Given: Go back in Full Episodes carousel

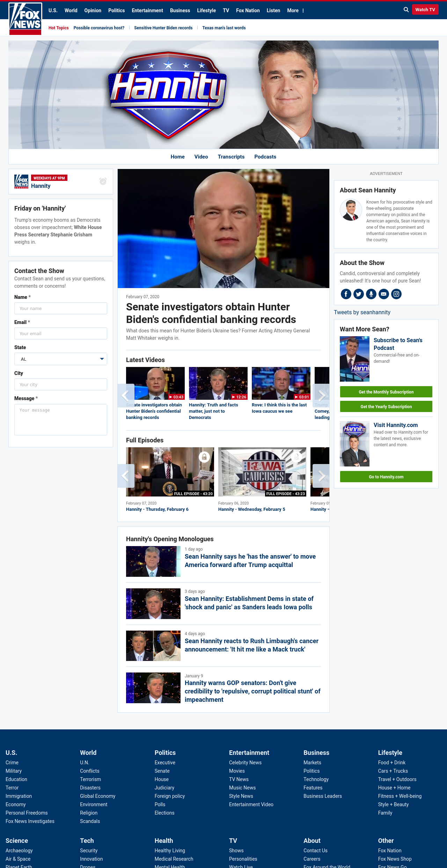Looking at the screenshot, I should 126,476.
